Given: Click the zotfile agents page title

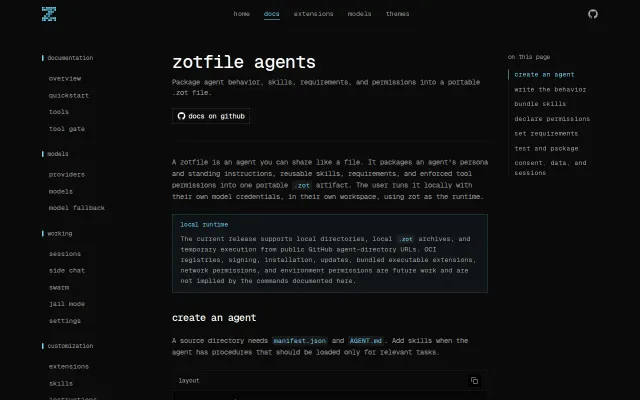Looking at the screenshot, I should [244, 62].
